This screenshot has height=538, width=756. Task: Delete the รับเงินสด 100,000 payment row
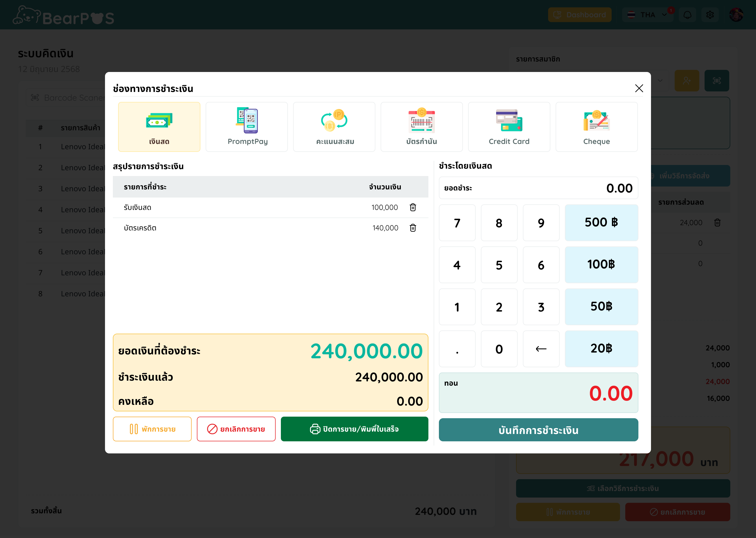click(x=413, y=207)
